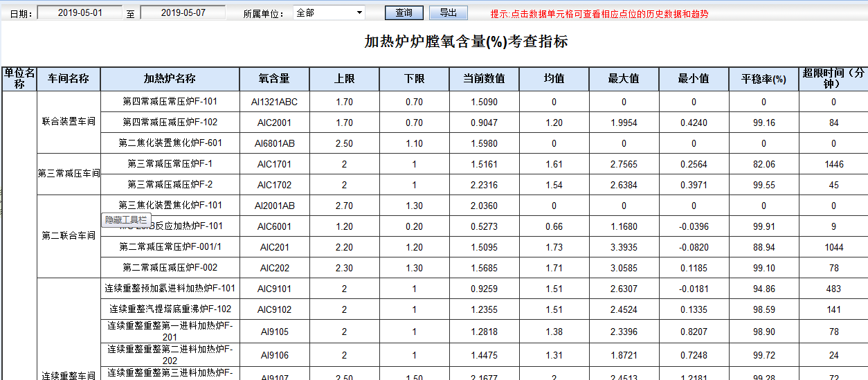Select the 加热炉名称 column header
The image size is (868, 380).
(x=170, y=79)
